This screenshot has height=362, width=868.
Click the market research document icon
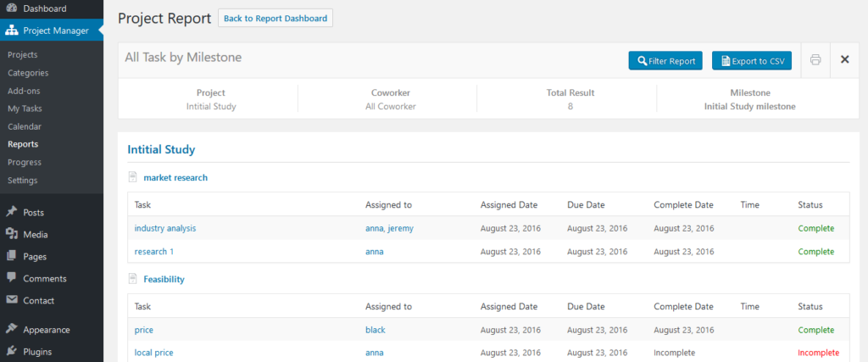tap(132, 178)
